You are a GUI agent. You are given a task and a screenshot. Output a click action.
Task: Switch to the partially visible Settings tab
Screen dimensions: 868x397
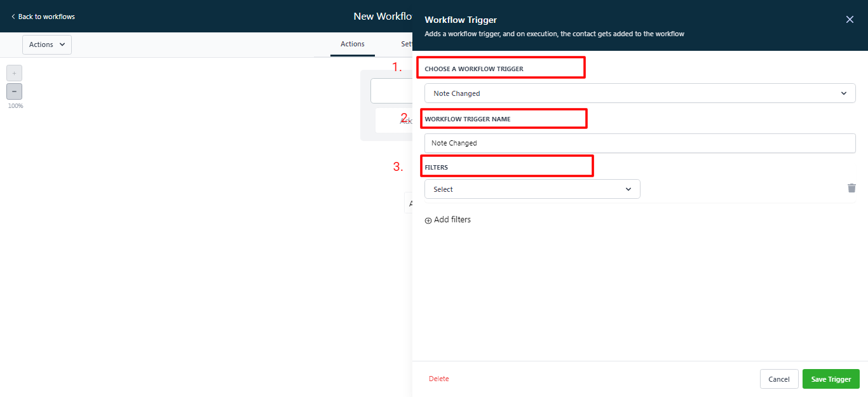click(407, 44)
